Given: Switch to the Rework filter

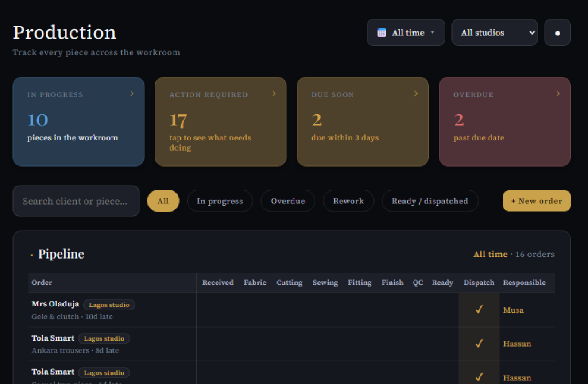Looking at the screenshot, I should 348,201.
